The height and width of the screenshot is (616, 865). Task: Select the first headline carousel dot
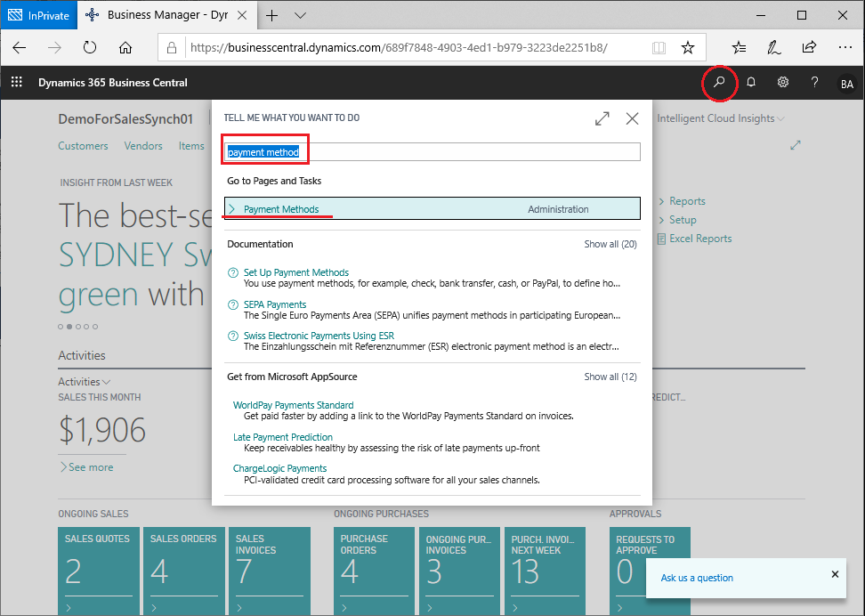pyautogui.click(x=61, y=327)
